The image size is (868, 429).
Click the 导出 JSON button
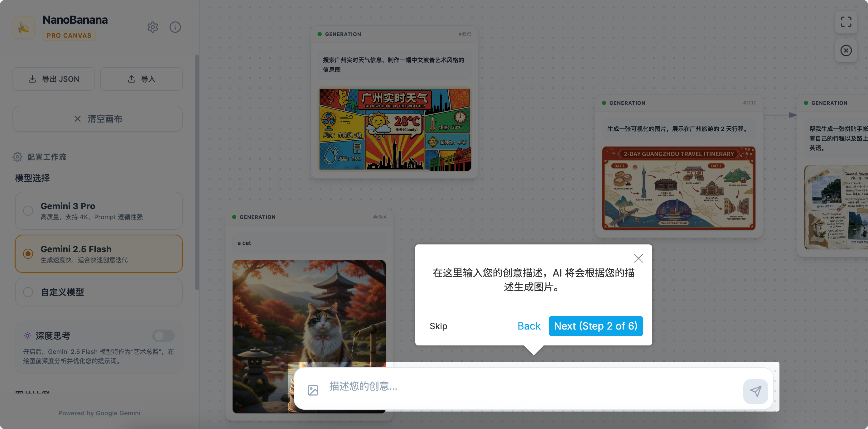[54, 79]
